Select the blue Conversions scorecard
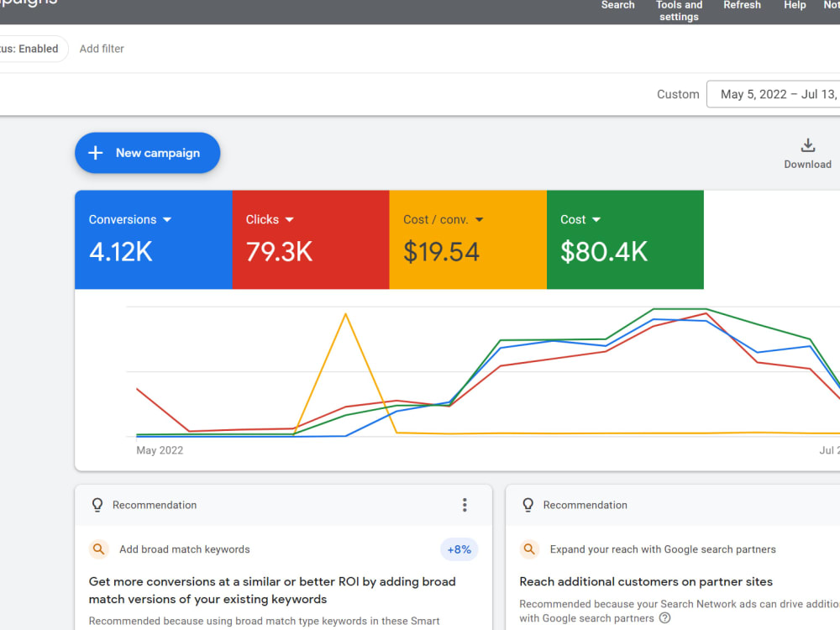840x630 pixels. 154,239
